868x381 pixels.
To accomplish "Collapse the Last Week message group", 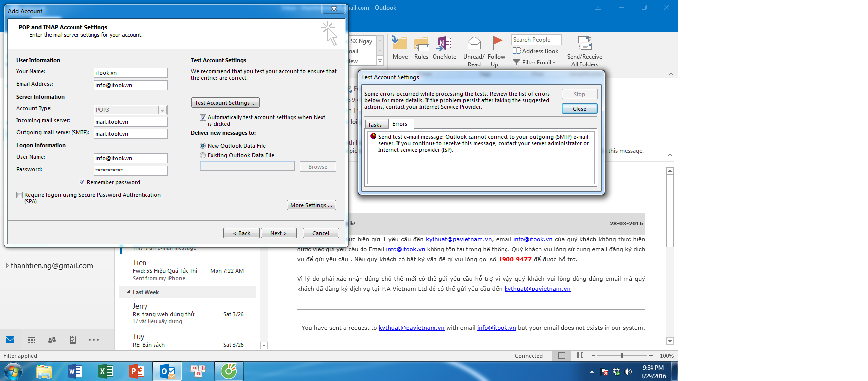I will pos(128,292).
